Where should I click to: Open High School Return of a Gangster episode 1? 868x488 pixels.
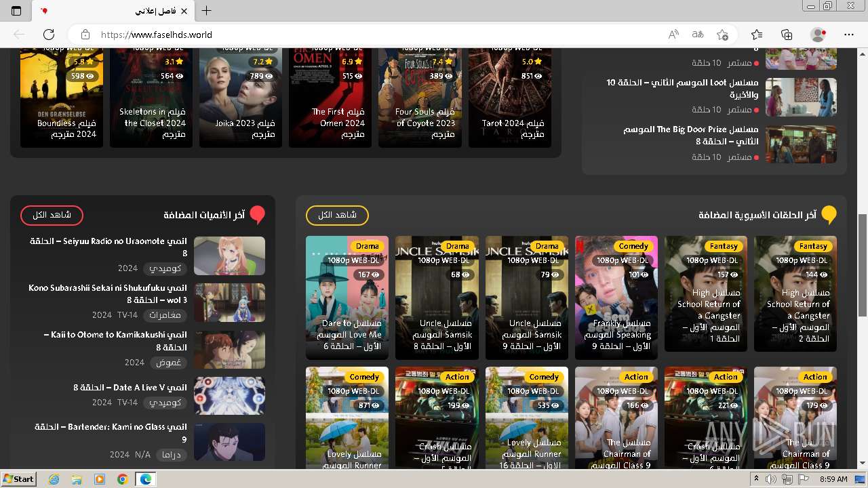[x=706, y=293]
